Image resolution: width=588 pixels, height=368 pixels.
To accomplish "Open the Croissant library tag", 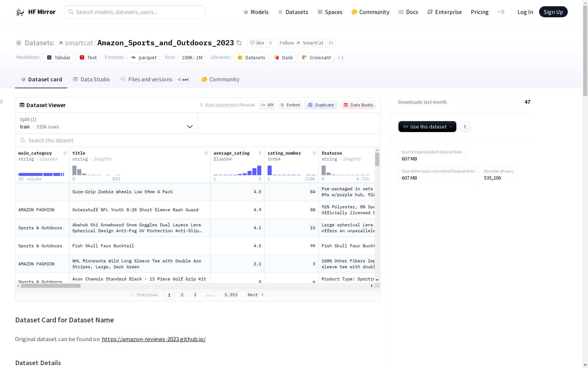I will pyautogui.click(x=316, y=57).
